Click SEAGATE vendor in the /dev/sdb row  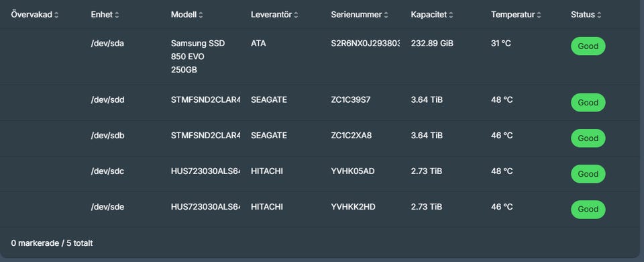(x=269, y=136)
